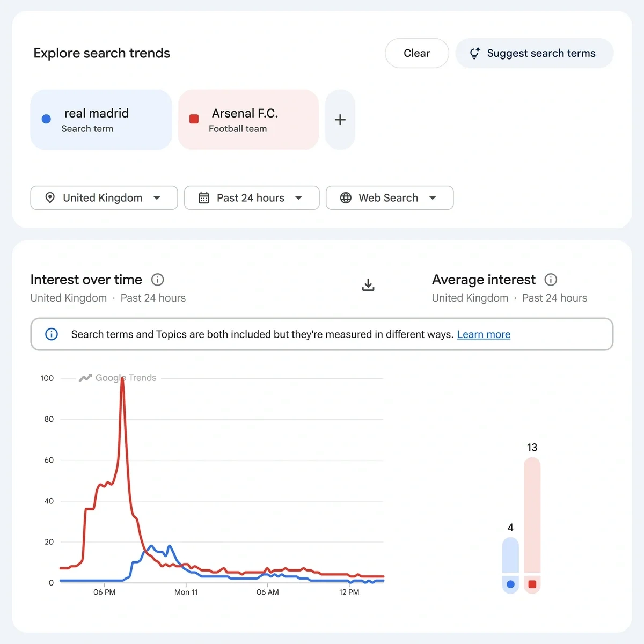Click the Clear button
644x644 pixels.
pyautogui.click(x=416, y=53)
